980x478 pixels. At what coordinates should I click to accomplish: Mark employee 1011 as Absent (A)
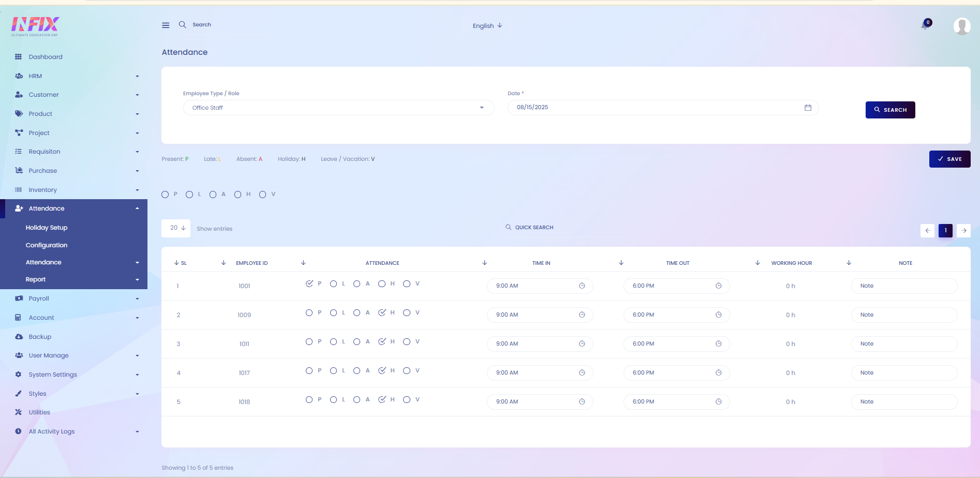[x=357, y=342]
